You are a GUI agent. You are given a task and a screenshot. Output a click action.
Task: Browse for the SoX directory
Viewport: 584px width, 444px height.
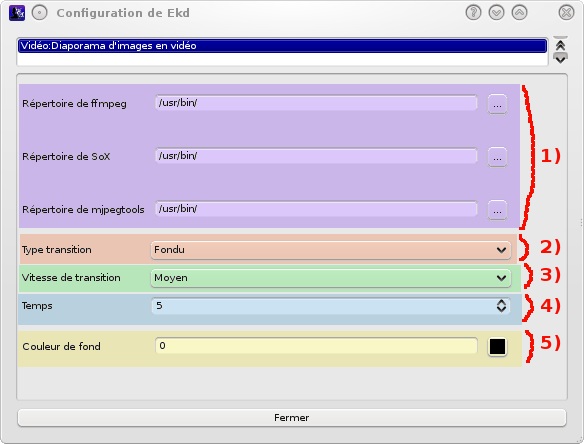pos(497,157)
